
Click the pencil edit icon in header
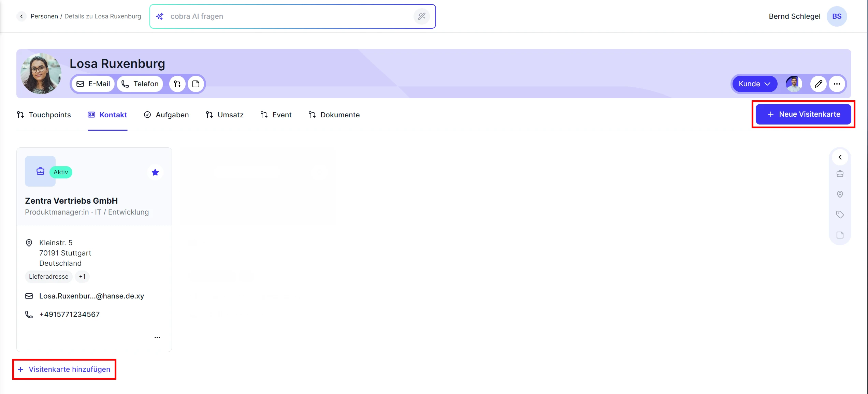(818, 84)
